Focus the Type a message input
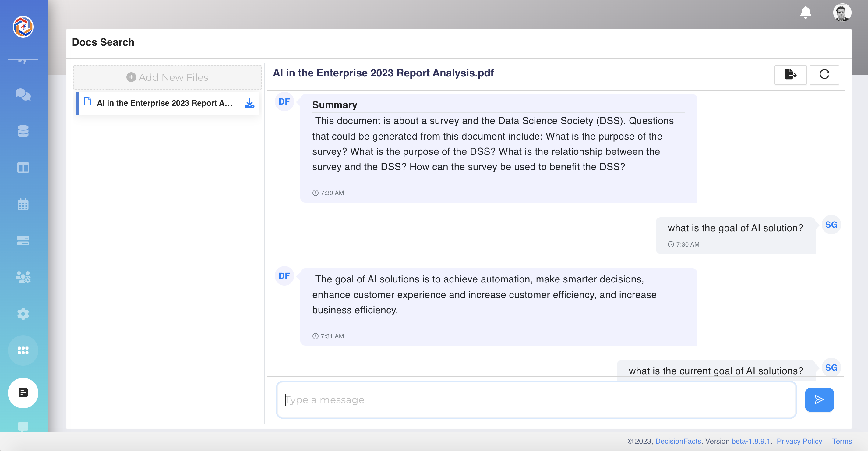Image resolution: width=868 pixels, height=451 pixels. (x=536, y=400)
